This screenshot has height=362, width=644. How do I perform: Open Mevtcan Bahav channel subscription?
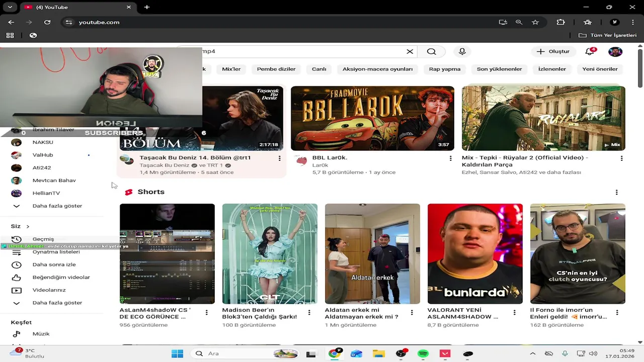[x=53, y=180]
